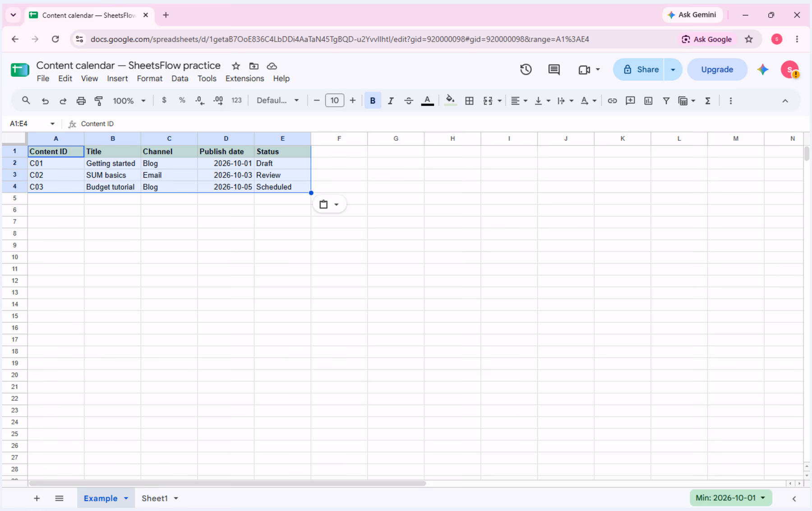The width and height of the screenshot is (812, 511).
Task: Open the search menus magnifier
Action: pos(26,100)
